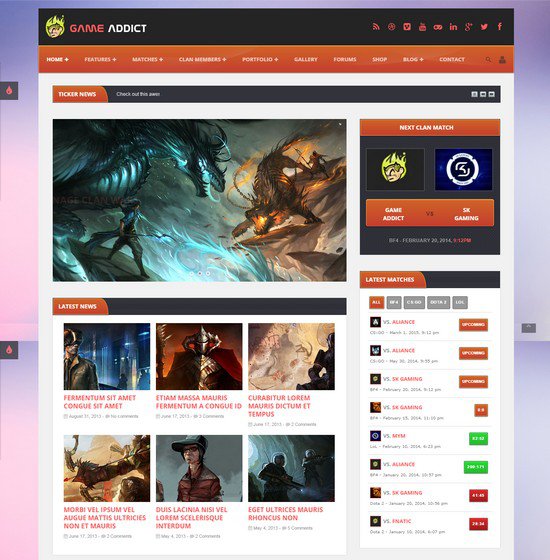Open the GALLERY menu item

(x=306, y=59)
